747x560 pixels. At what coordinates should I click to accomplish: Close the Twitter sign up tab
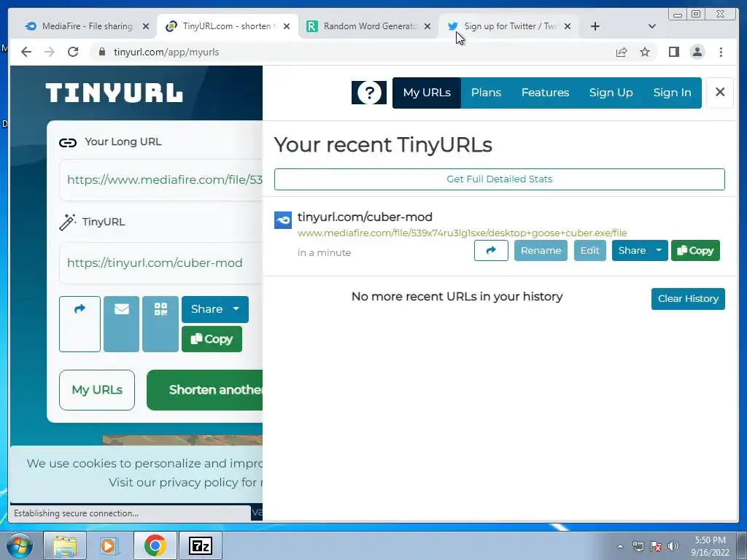pos(568,27)
